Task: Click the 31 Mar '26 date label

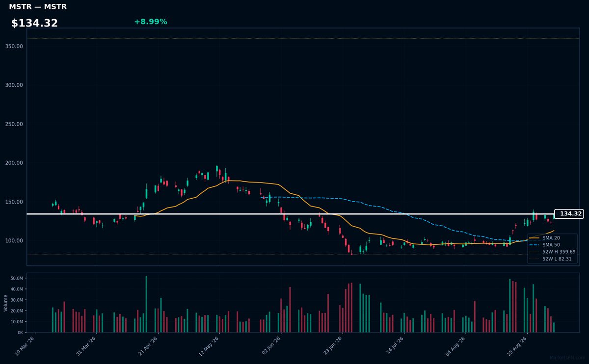Action: pyautogui.click(x=87, y=346)
